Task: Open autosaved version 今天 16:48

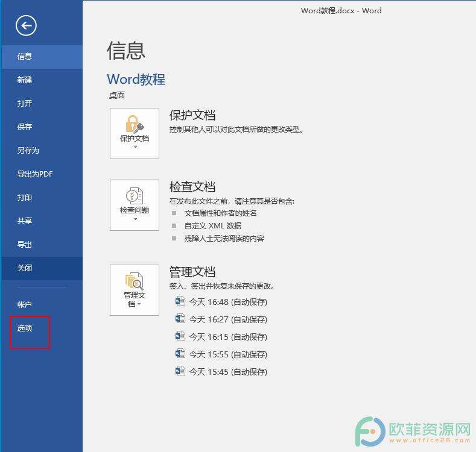Action: tap(228, 302)
